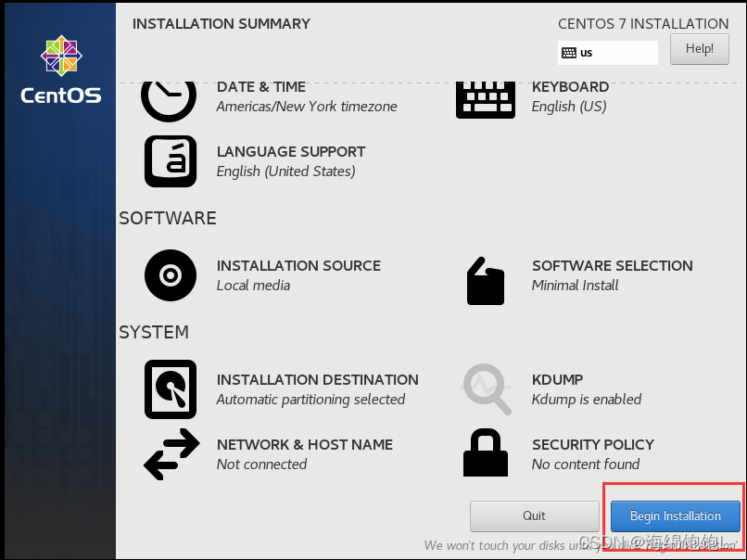
Task: Click No content found status text
Action: (586, 464)
